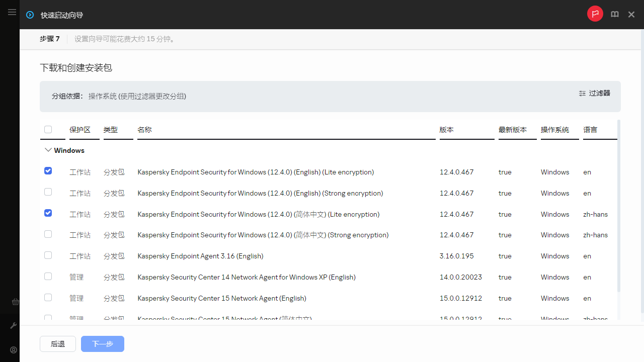Check Endpoint Security (简体中文) (Strong encryption) row
The width and height of the screenshot is (644, 362).
point(48,234)
